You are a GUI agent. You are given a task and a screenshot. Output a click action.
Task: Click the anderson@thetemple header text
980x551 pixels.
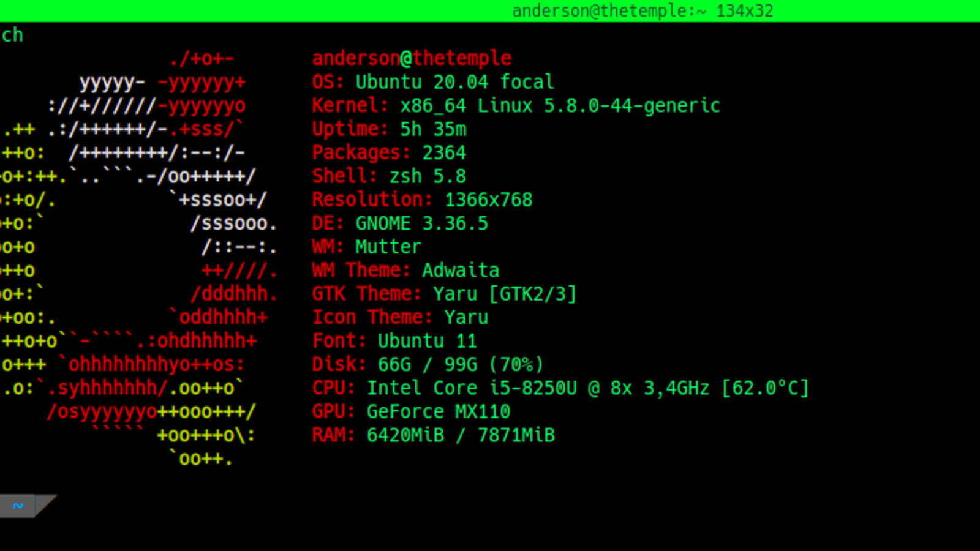click(412, 58)
